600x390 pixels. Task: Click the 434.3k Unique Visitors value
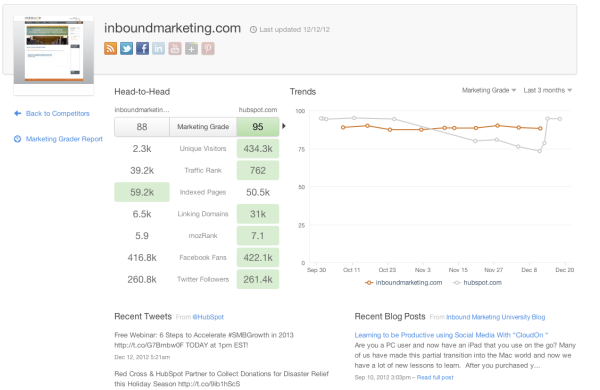point(258,148)
